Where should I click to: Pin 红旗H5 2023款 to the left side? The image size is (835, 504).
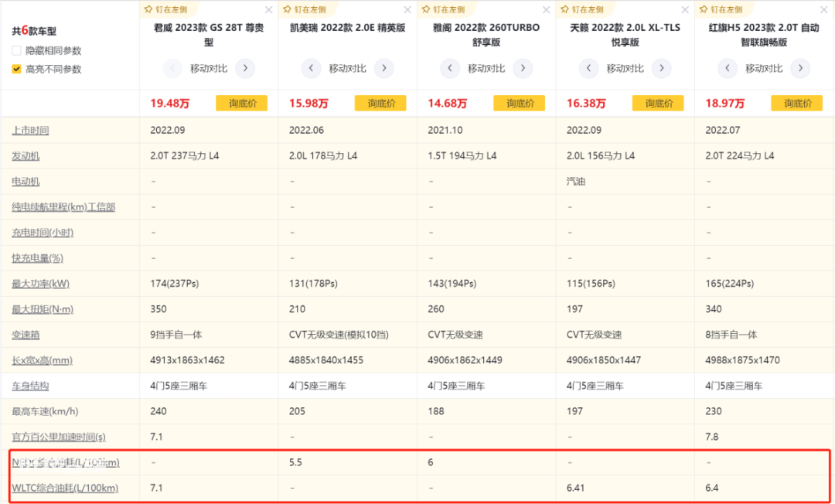[x=721, y=9]
